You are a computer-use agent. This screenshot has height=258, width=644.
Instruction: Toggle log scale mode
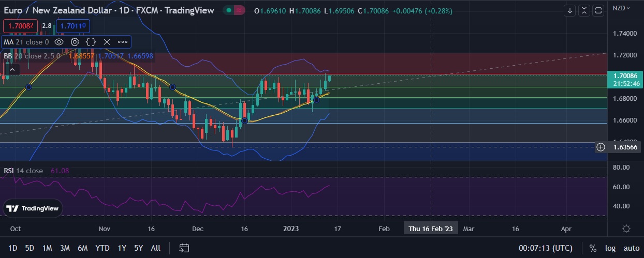coord(610,248)
